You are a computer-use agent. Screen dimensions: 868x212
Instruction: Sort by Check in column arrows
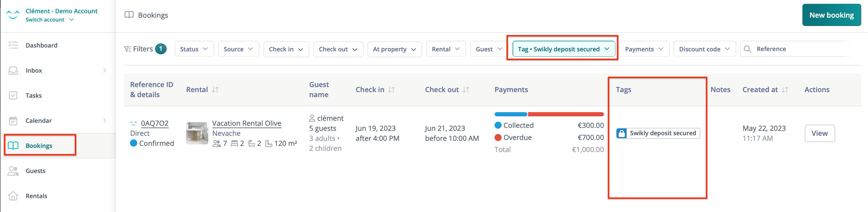(x=391, y=90)
